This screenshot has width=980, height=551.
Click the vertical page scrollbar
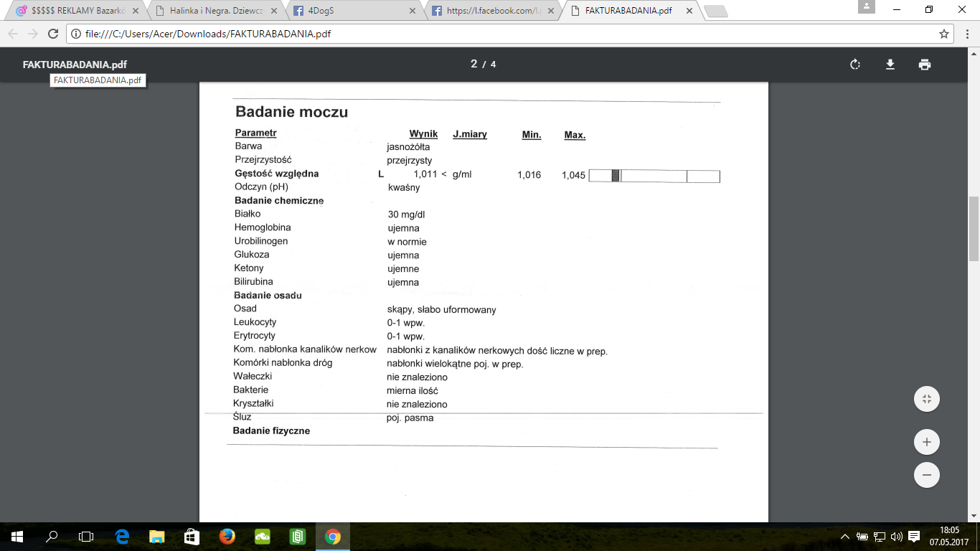(974, 230)
